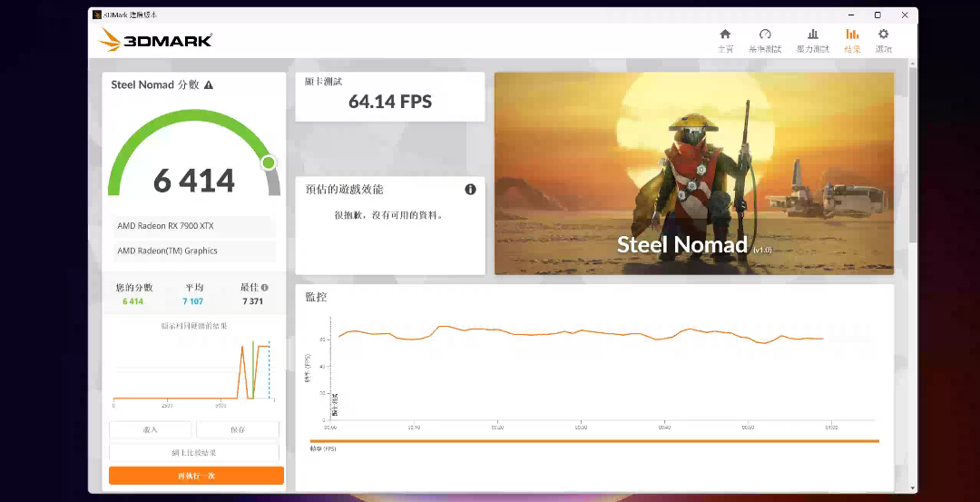Screen dimensions: 980x502
Task: Click the info icon in estimated game performance
Action: click(x=470, y=190)
